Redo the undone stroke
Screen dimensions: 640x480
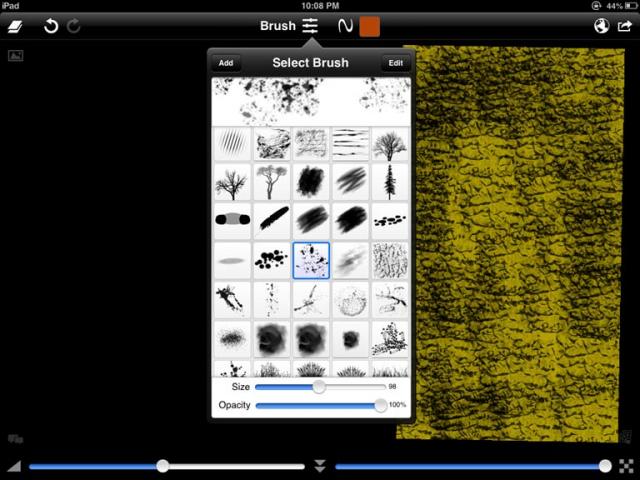pos(74,26)
